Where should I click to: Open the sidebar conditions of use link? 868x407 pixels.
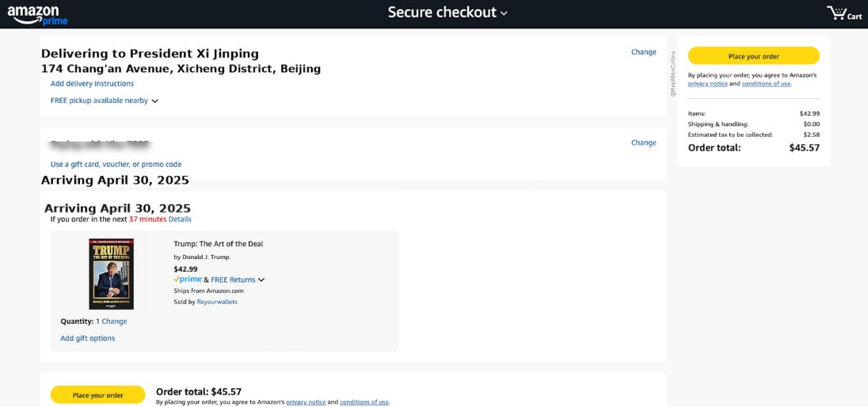tap(766, 84)
